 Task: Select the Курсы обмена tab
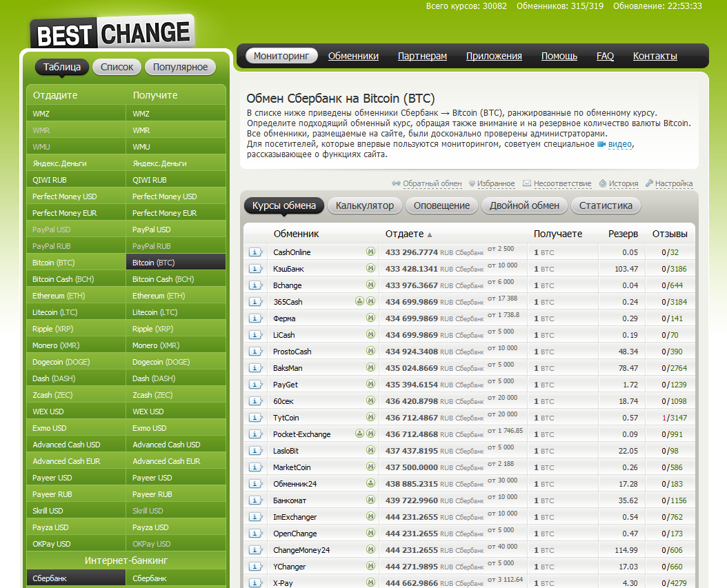(x=283, y=205)
